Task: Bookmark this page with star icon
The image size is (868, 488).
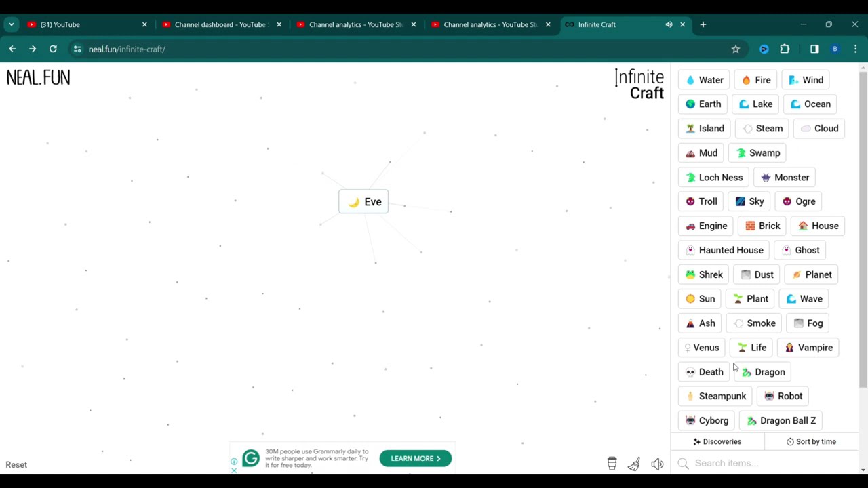Action: coord(736,49)
